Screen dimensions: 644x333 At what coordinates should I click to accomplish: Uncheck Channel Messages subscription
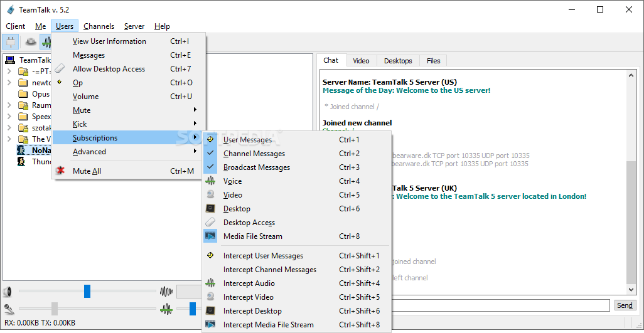[298, 154]
